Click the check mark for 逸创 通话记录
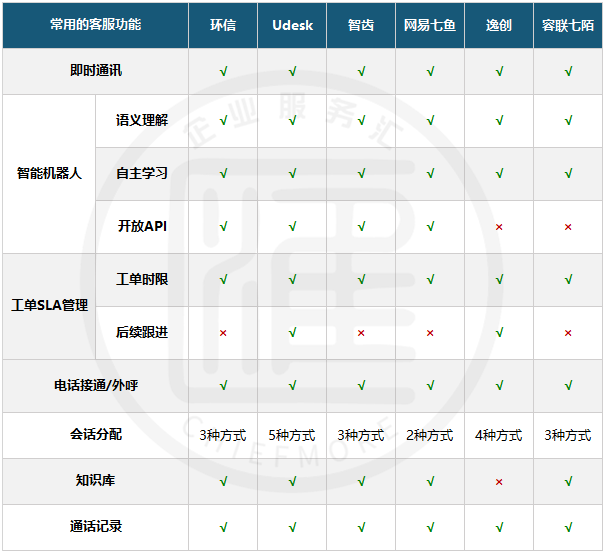 pos(499,527)
